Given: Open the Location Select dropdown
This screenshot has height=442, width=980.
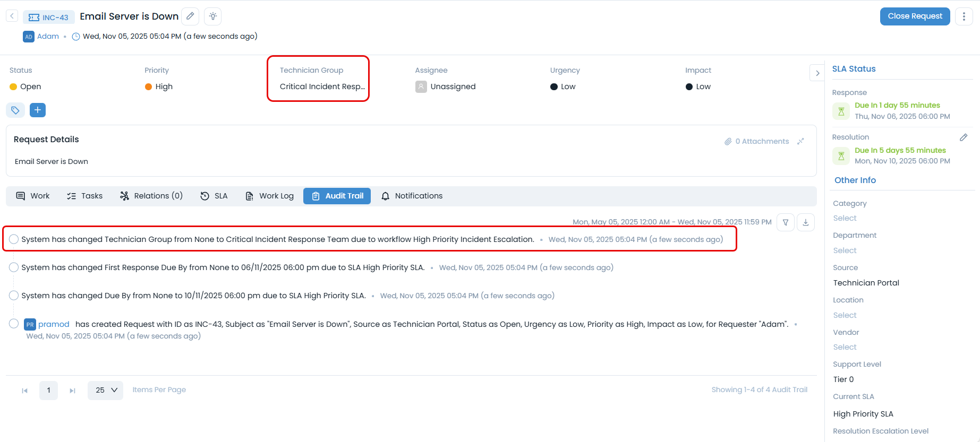Looking at the screenshot, I should [845, 315].
